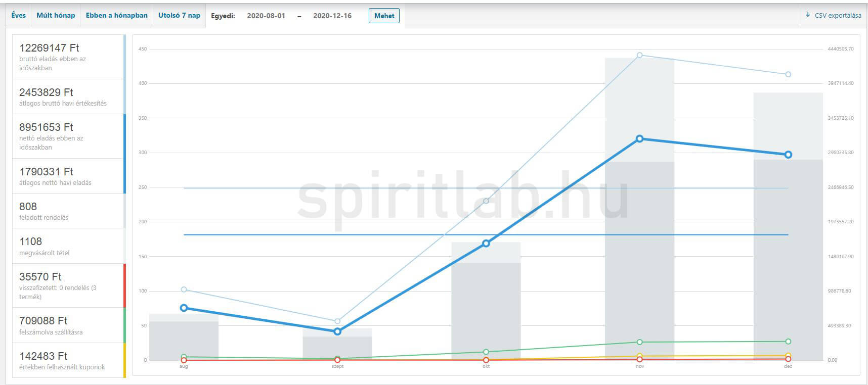Click the 4440503.70 right axis value
Image resolution: width=868 pixels, height=385 pixels.
[840, 49]
